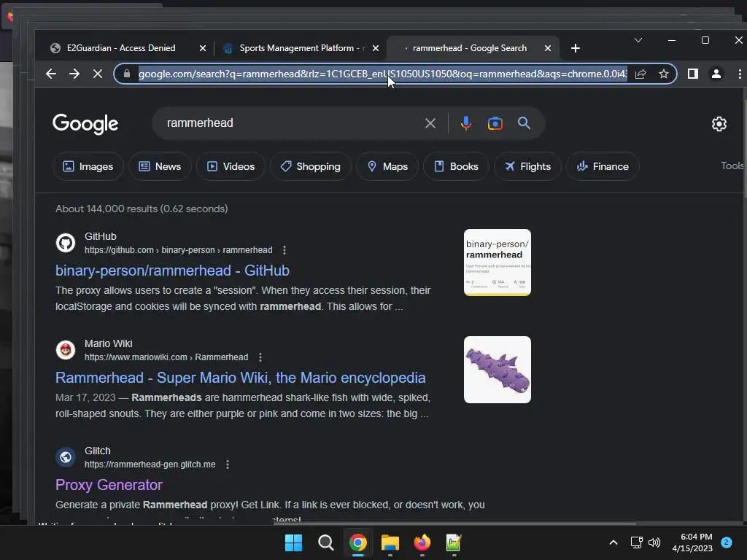Click the rammerhead-gen.glitch.me URL

[x=150, y=464]
